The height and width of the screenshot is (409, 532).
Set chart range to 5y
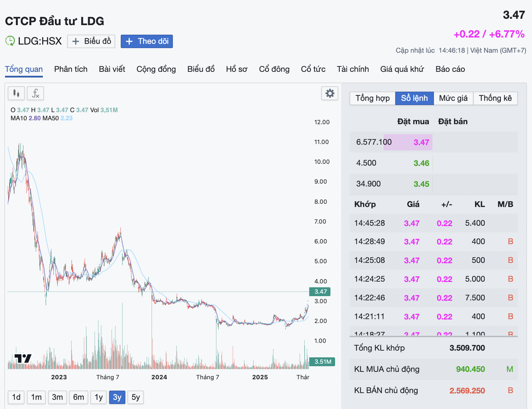coord(136,397)
